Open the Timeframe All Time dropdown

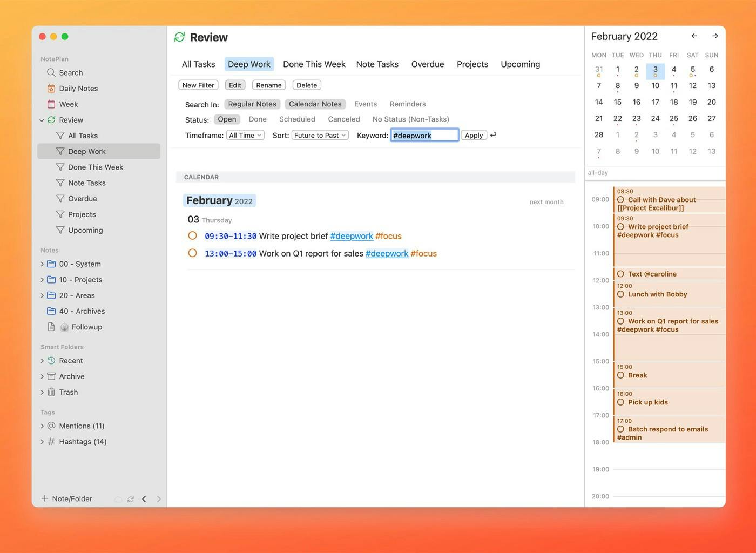click(x=245, y=135)
